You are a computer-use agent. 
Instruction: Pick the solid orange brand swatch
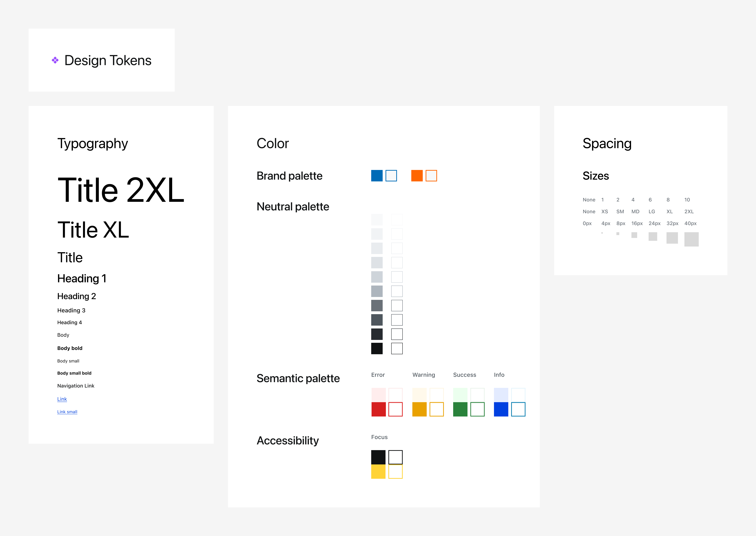pos(417,176)
